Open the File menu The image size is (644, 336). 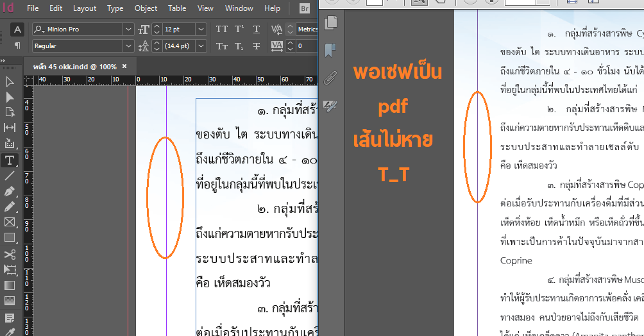tap(33, 8)
